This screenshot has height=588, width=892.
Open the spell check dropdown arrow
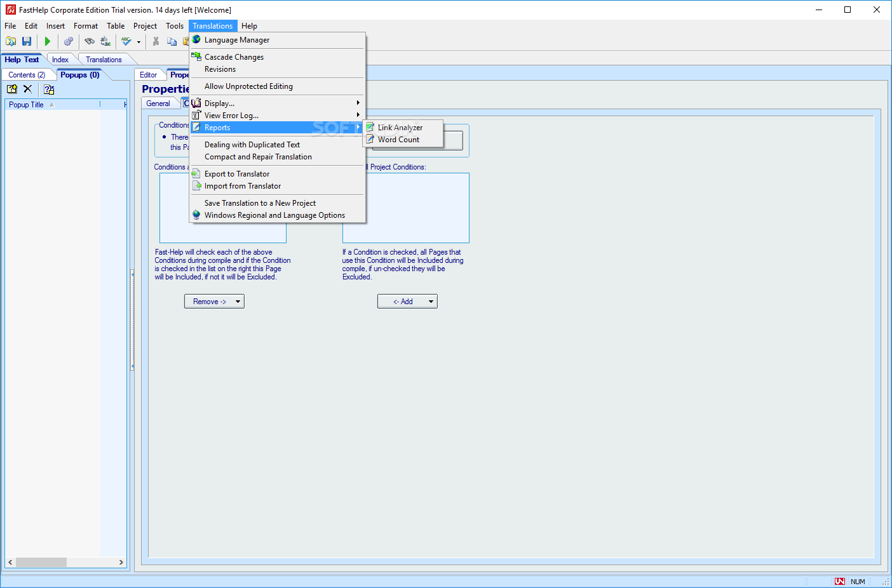coord(139,42)
